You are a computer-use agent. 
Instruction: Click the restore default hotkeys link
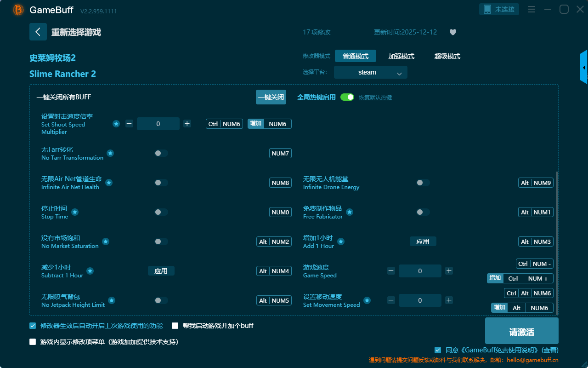[x=375, y=98]
